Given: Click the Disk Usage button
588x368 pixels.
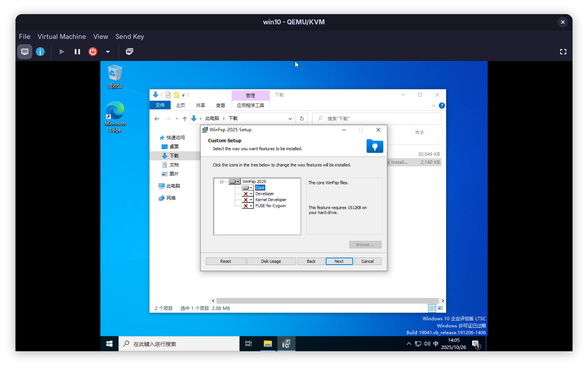Looking at the screenshot, I should [271, 261].
